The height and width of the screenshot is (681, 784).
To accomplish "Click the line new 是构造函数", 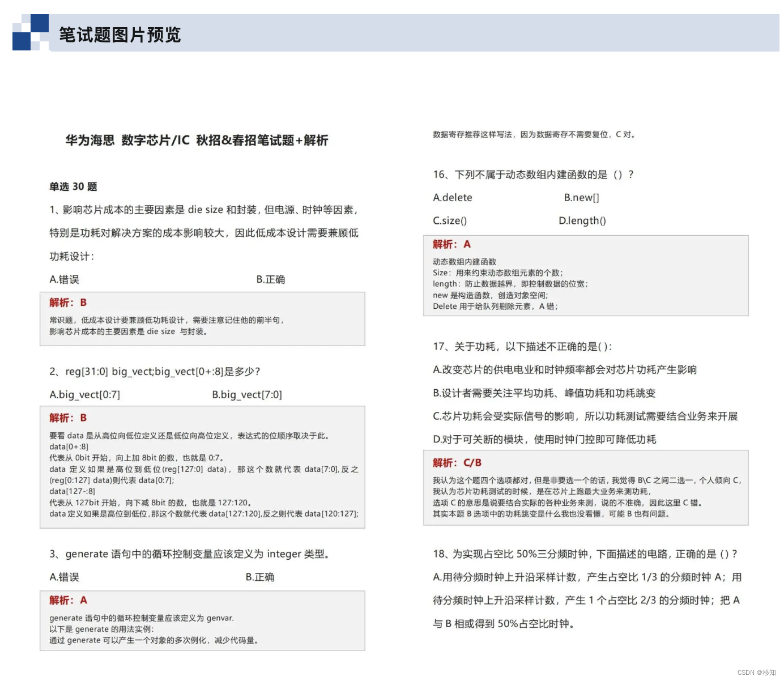I will 491,295.
